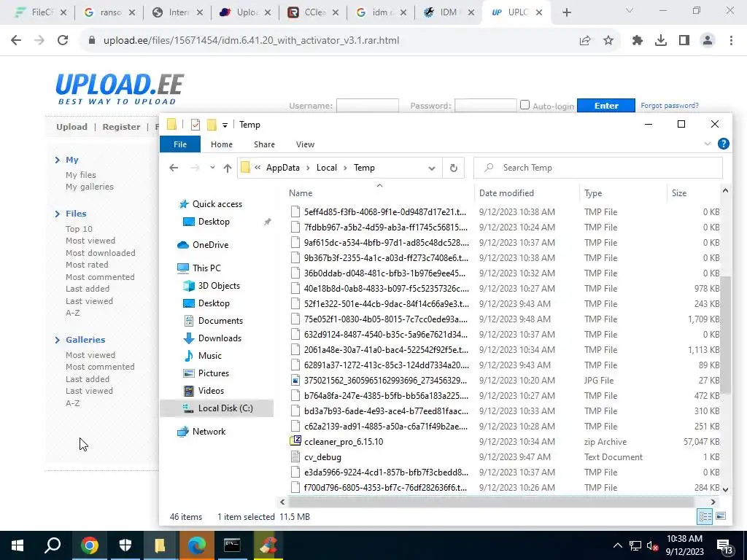Open Most downloaded files link

click(x=101, y=253)
